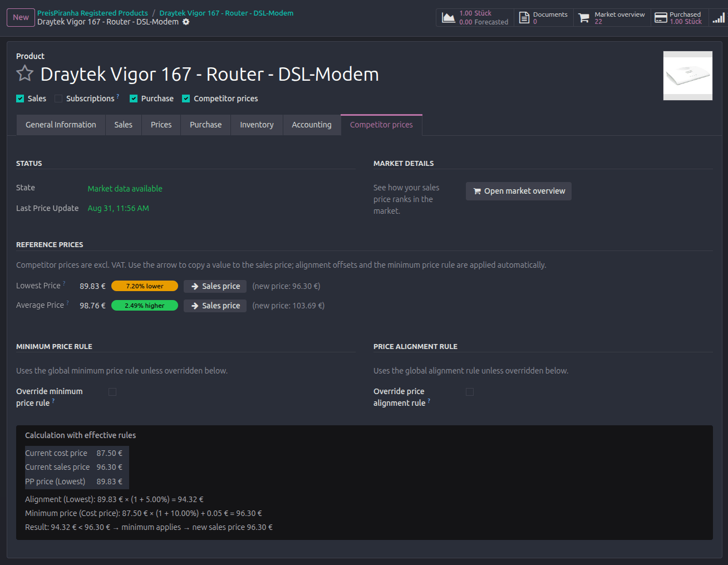
Task: Show help for Override minimum price rule
Action: tap(53, 400)
